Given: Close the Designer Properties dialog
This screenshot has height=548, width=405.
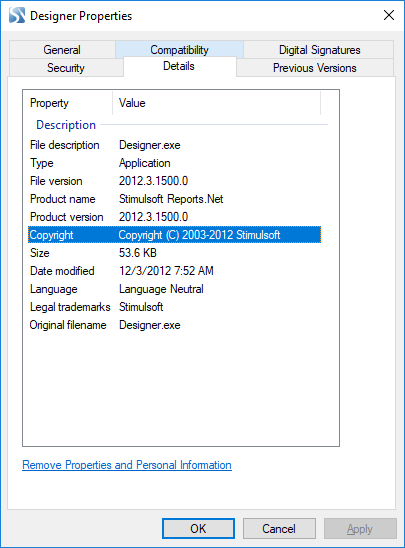Looking at the screenshot, I should (389, 15).
